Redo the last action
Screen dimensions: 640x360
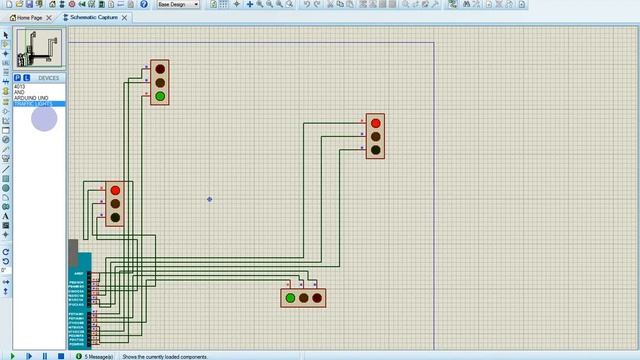pyautogui.click(x=316, y=4)
